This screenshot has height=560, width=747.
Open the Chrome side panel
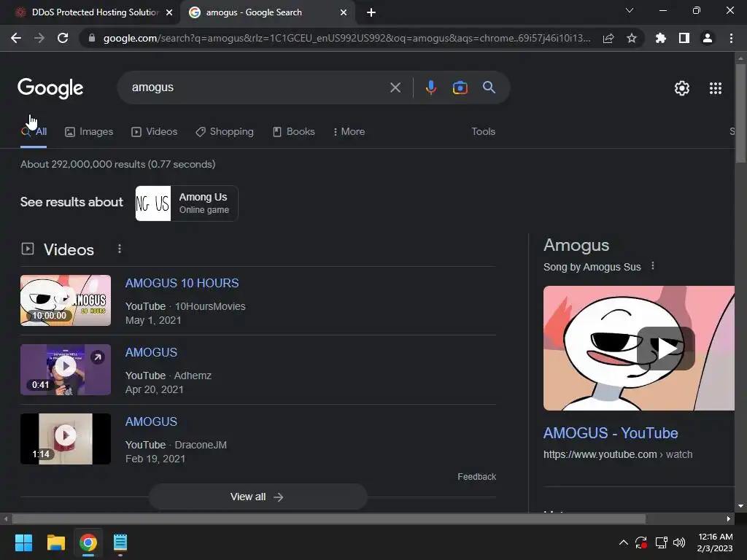(684, 38)
